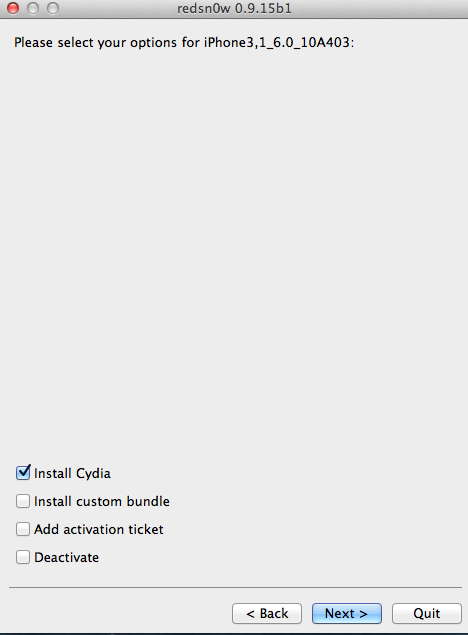Tick the Add activation ticket checkbox
This screenshot has width=468, height=635.
[x=23, y=529]
